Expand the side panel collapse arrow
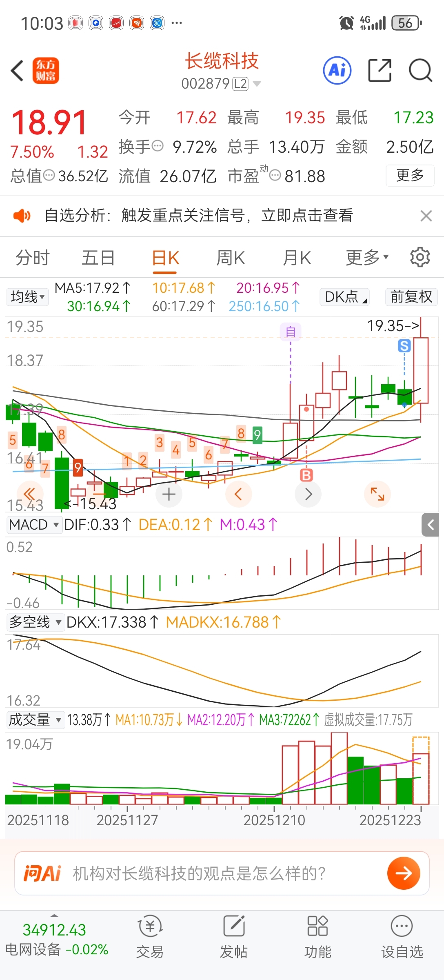This screenshot has height=980, width=444. pos(431,525)
